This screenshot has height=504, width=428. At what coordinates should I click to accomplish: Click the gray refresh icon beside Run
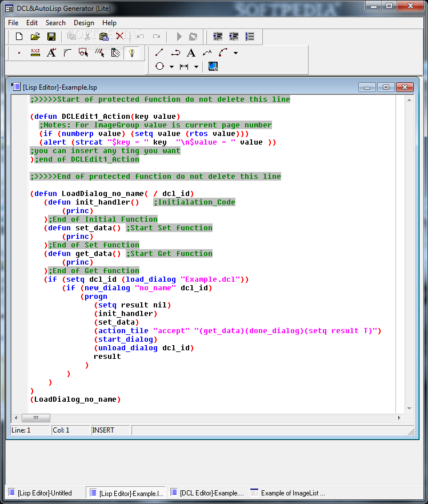click(193, 37)
